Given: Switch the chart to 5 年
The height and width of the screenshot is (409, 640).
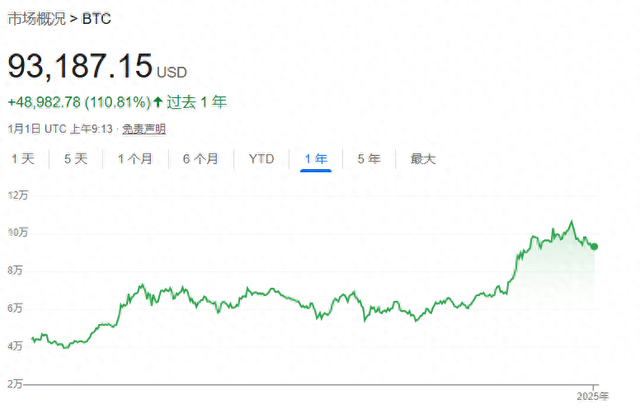Looking at the screenshot, I should pos(368,159).
